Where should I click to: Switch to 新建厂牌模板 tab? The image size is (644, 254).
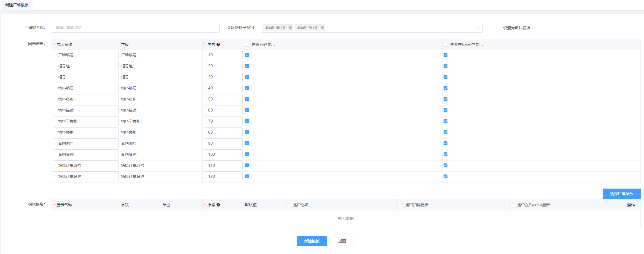[x=17, y=5]
